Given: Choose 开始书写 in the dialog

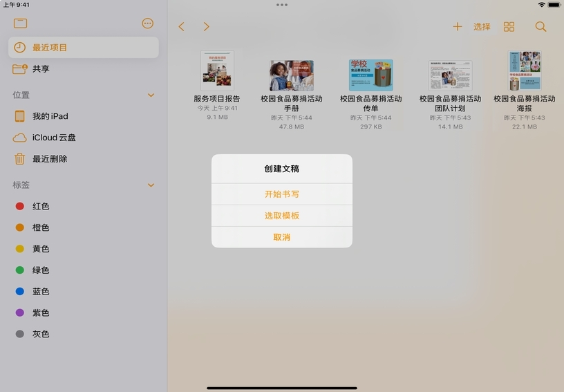Looking at the screenshot, I should point(281,194).
